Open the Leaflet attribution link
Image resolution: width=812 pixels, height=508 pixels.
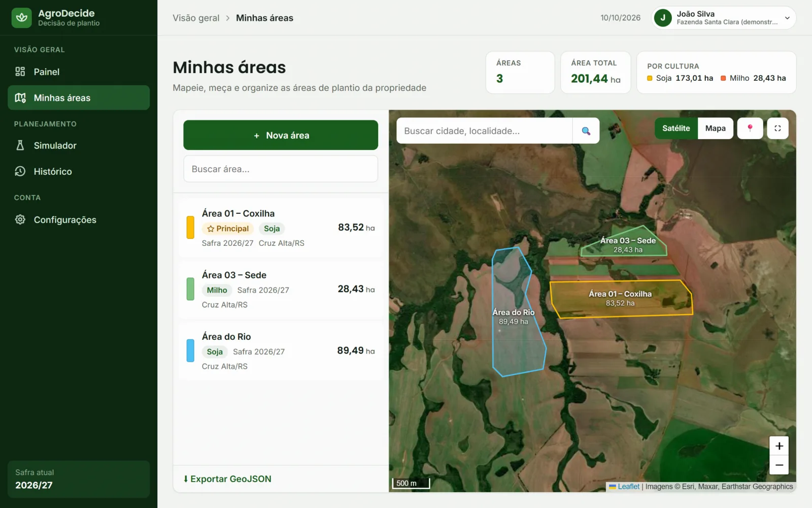[x=628, y=487]
